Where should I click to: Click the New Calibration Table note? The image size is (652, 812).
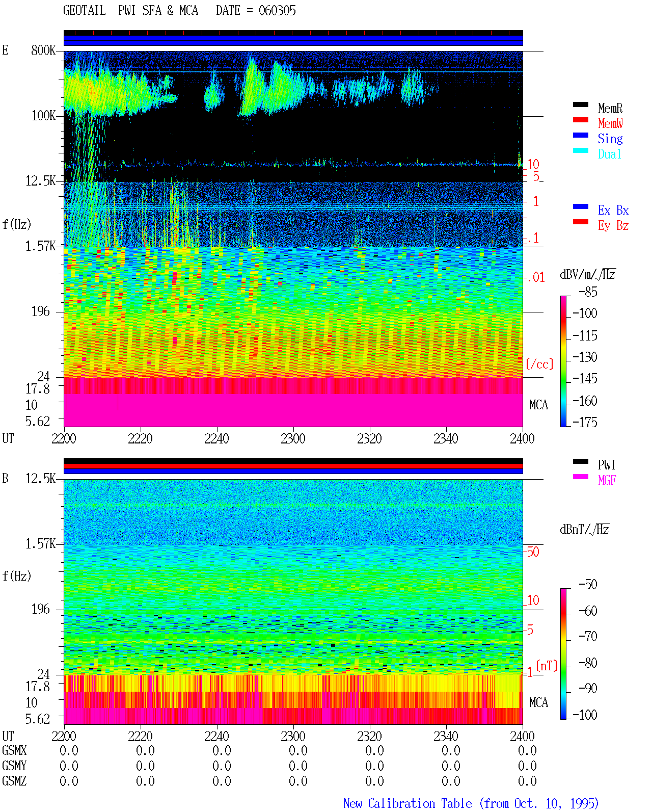(x=471, y=803)
